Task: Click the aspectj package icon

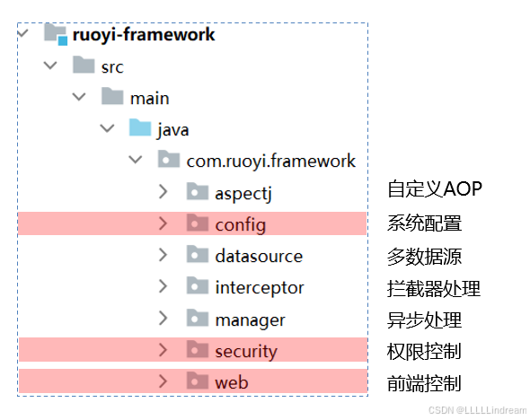Action: (x=197, y=191)
